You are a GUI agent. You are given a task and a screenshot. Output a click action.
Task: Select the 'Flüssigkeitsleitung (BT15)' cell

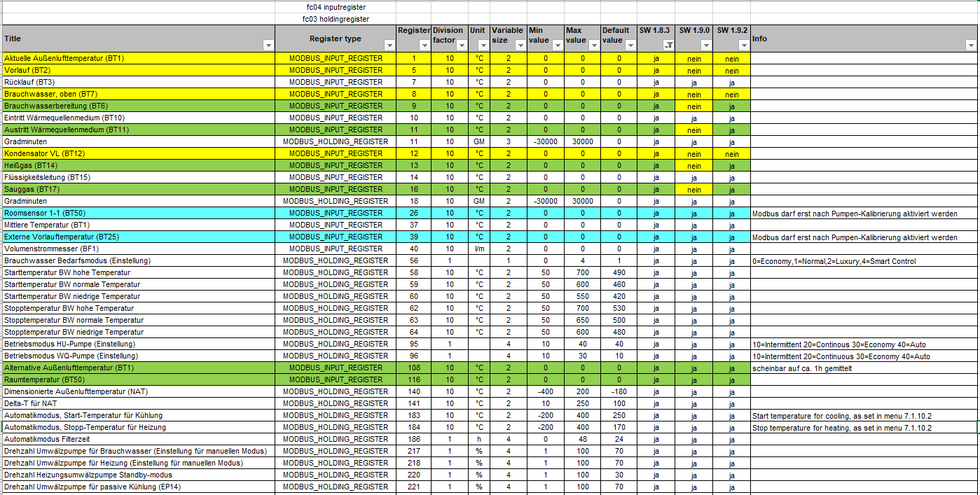(x=138, y=177)
